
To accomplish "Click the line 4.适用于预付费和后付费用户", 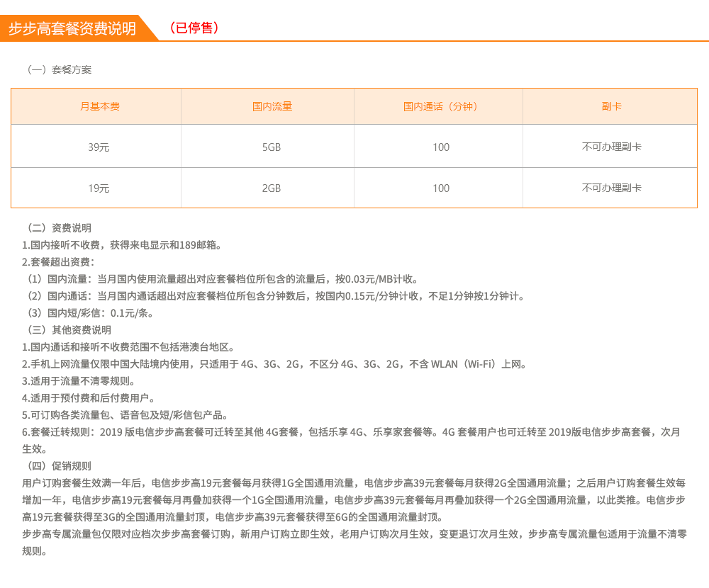I will [x=89, y=398].
